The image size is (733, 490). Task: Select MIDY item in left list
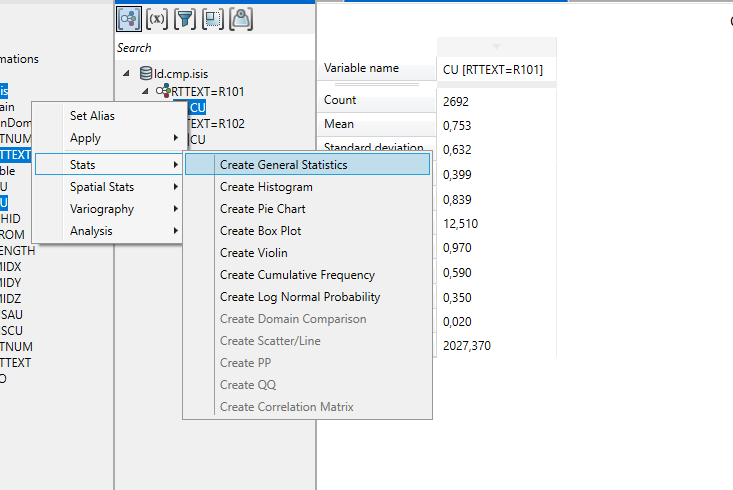pyautogui.click(x=10, y=282)
